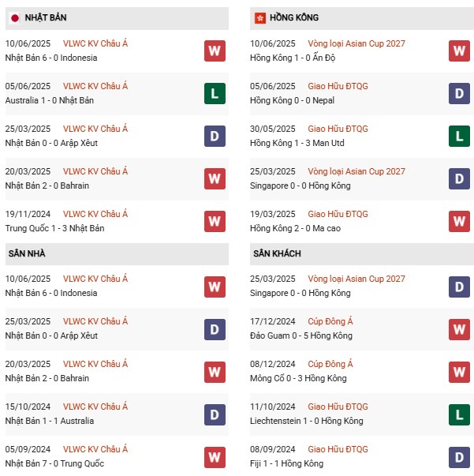Click L badge for Liechtenstein 1-0 Hồng Kông
This screenshot has width=474, height=476.
coord(460,414)
